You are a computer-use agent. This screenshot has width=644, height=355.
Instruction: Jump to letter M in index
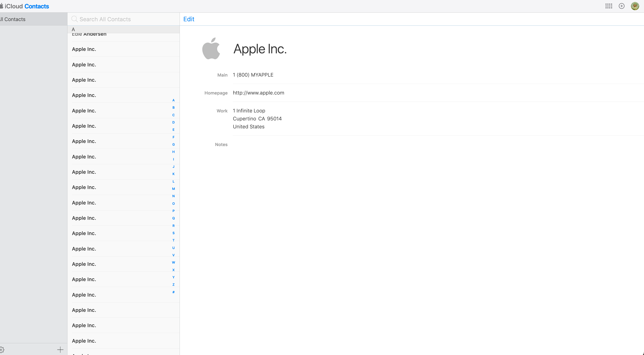(174, 189)
